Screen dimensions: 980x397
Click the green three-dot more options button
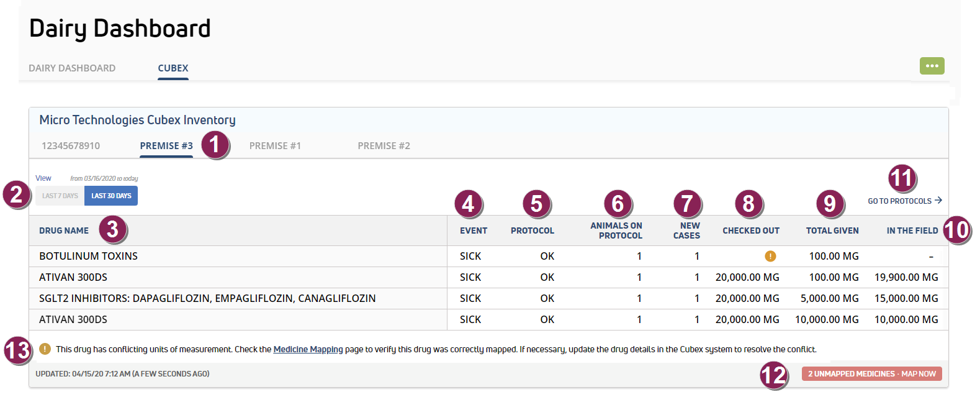pyautogui.click(x=932, y=66)
